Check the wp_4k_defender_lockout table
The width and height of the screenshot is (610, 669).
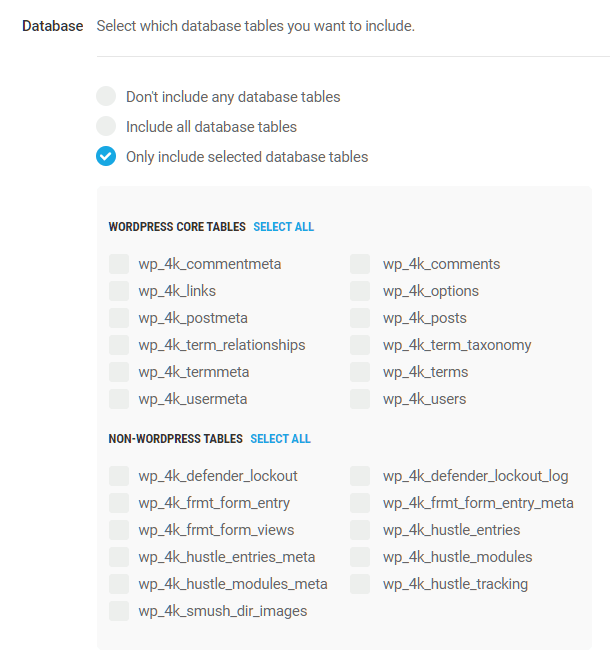click(119, 476)
